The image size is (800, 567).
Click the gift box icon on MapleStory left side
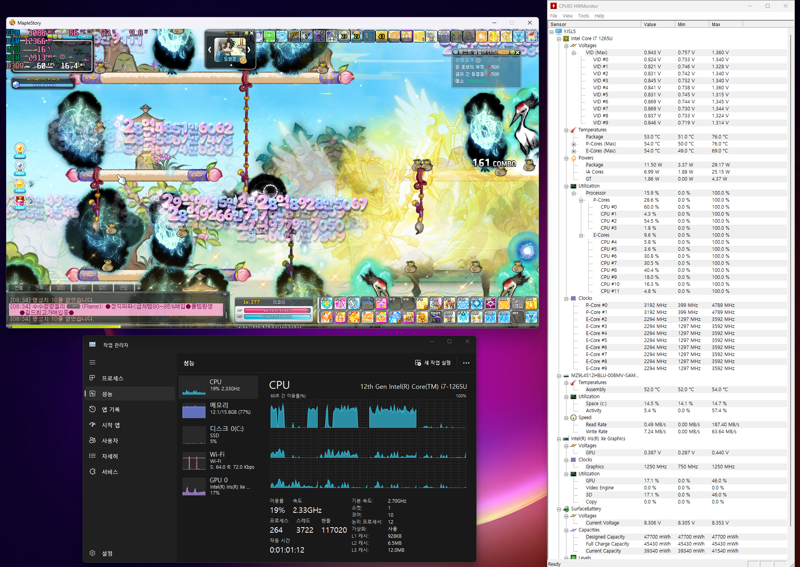[x=20, y=201]
